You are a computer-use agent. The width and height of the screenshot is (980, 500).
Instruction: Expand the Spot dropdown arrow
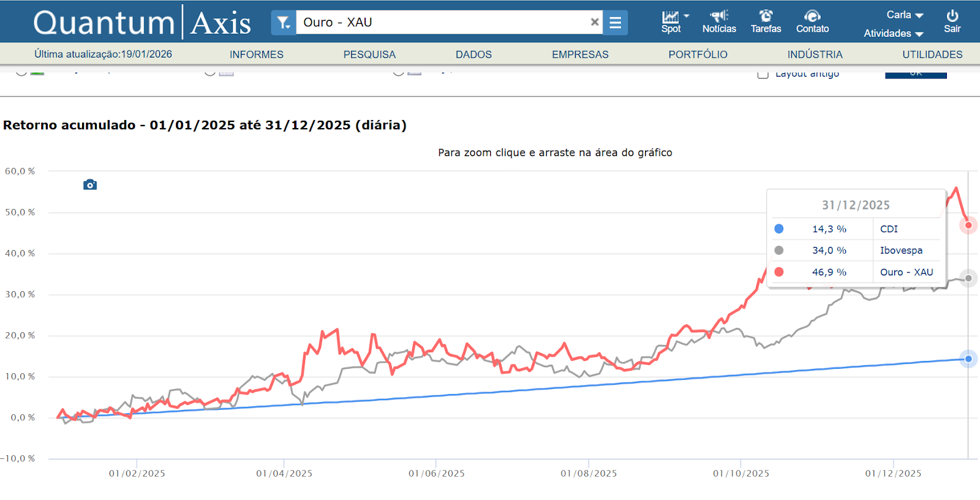[687, 16]
